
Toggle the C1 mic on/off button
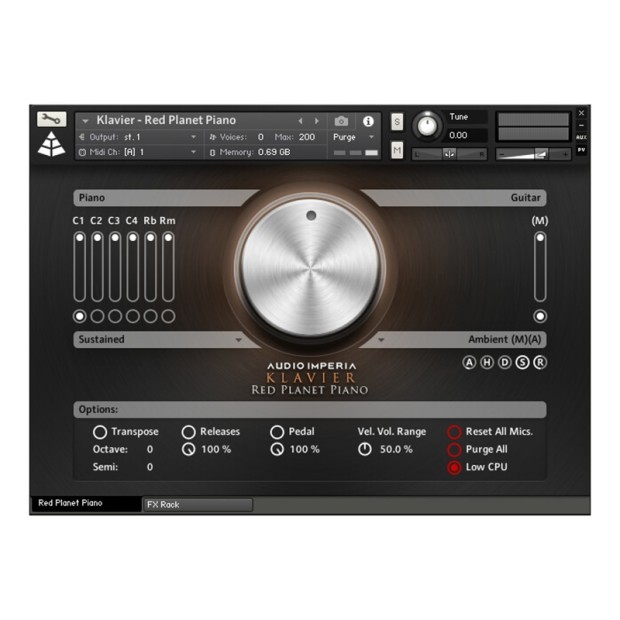(80, 316)
